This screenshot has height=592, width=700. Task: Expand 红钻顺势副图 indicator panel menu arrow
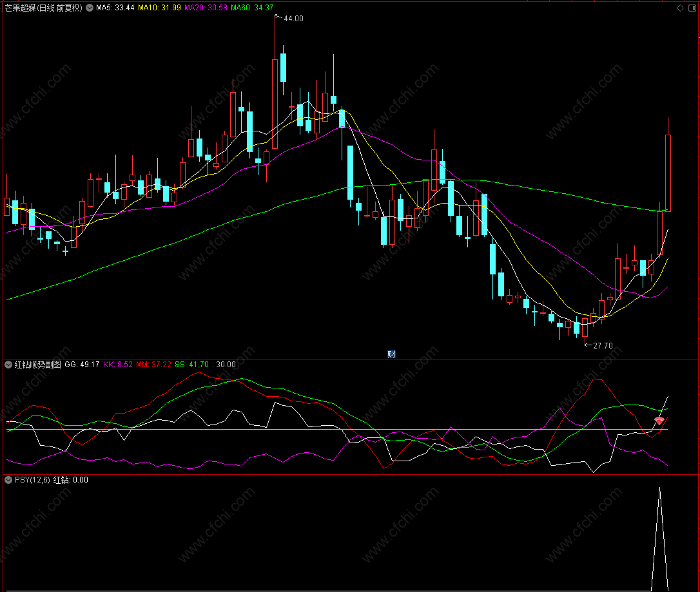[8, 365]
